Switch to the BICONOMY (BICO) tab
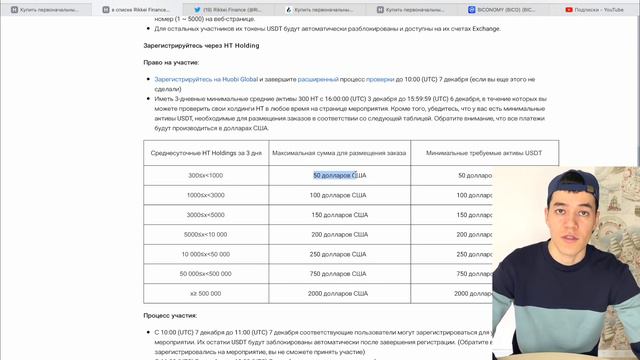Viewport: 640px width, 360px height. click(x=503, y=9)
